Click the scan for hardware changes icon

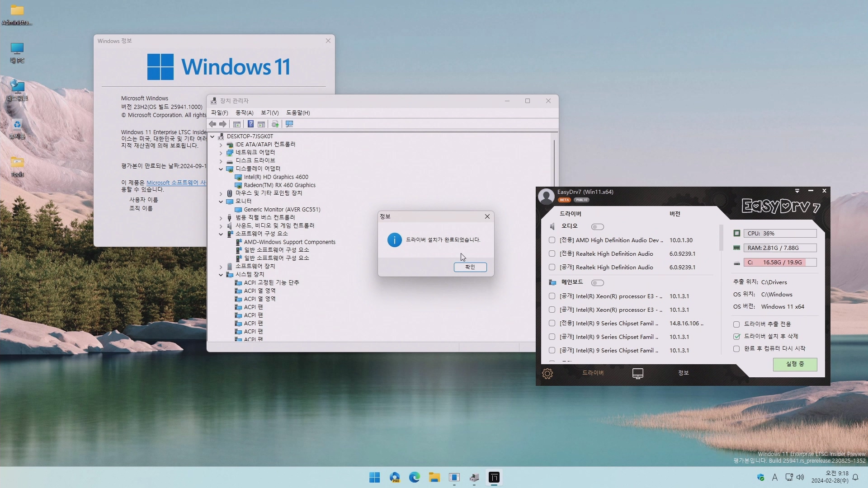(289, 124)
